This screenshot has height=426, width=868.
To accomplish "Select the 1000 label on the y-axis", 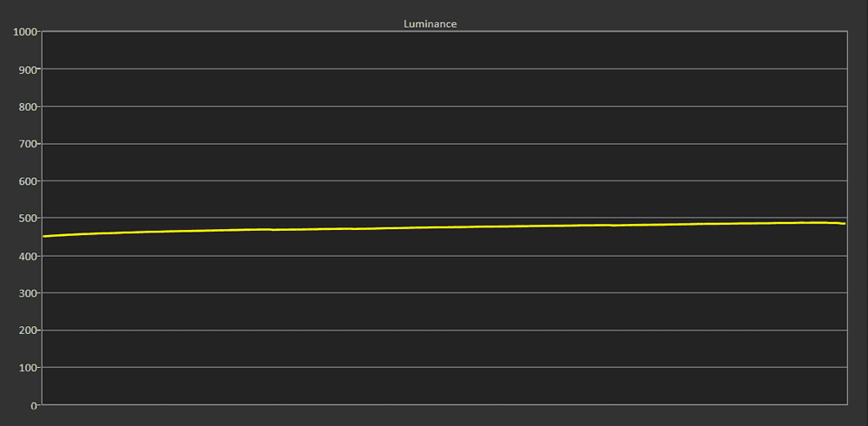I will point(25,31).
